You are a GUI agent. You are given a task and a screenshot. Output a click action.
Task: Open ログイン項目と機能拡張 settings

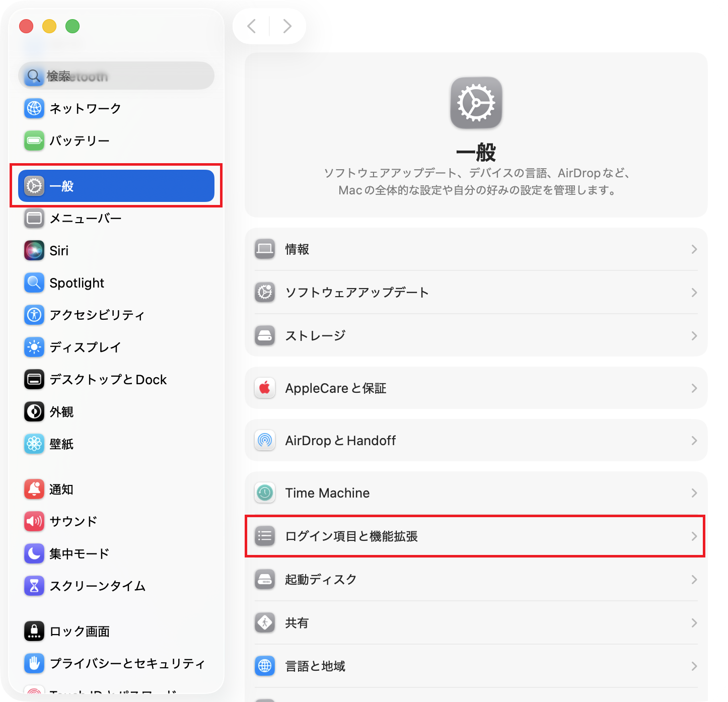coord(476,536)
